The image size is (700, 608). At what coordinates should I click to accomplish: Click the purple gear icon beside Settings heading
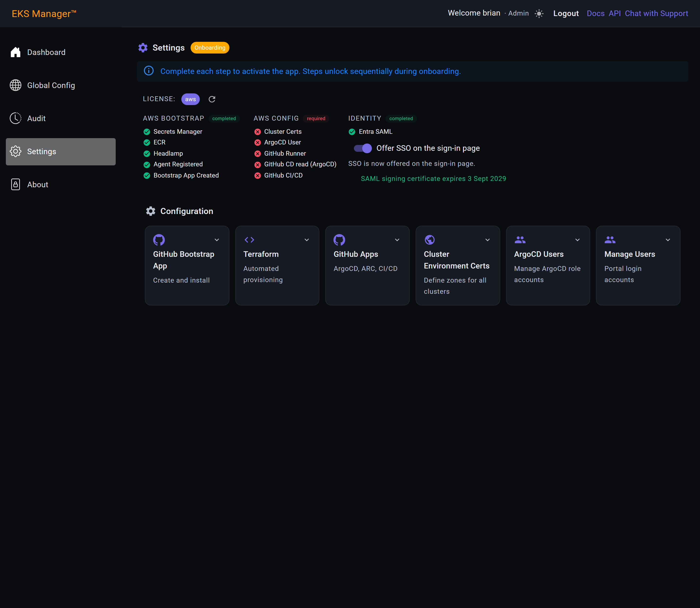click(x=143, y=47)
